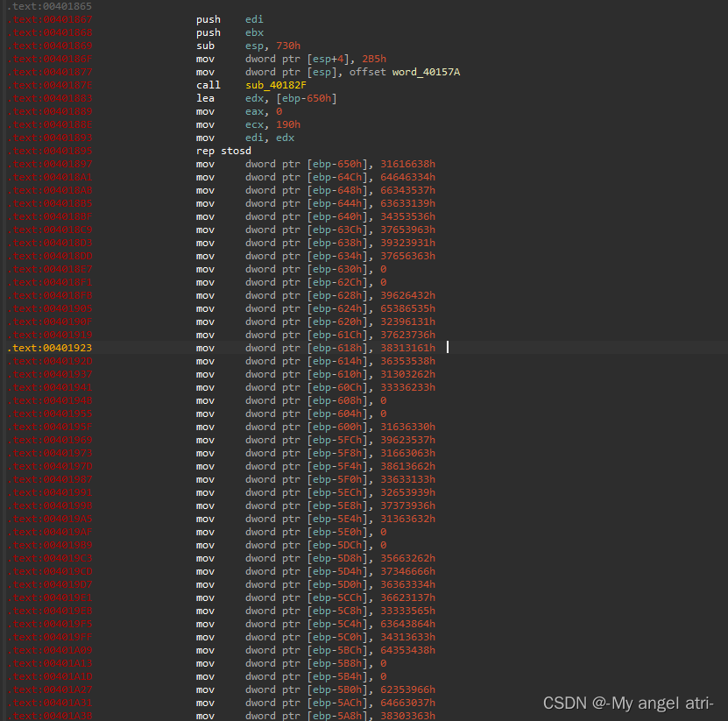Click the value 31363632h
This screenshot has height=721, width=728.
[408, 519]
